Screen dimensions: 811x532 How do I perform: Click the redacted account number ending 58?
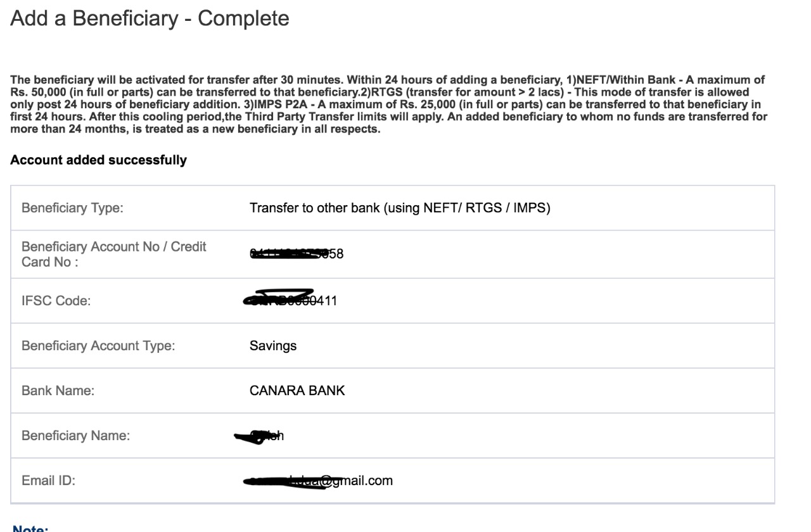(x=297, y=254)
